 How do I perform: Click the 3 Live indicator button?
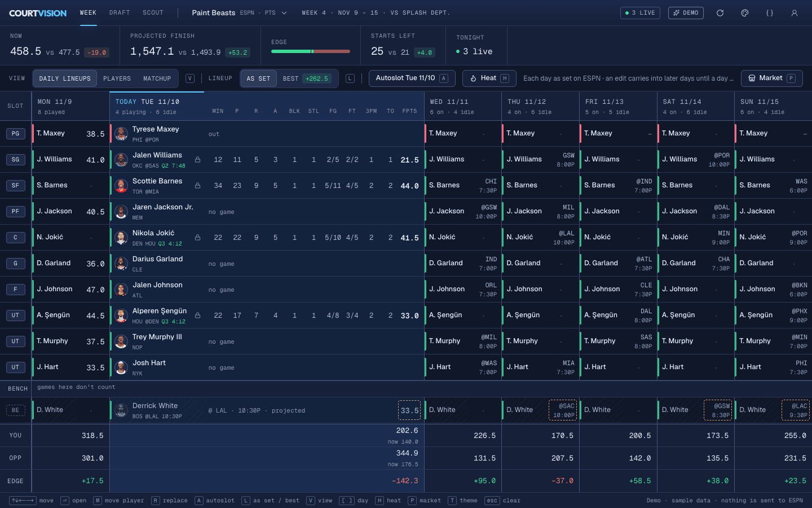[641, 13]
